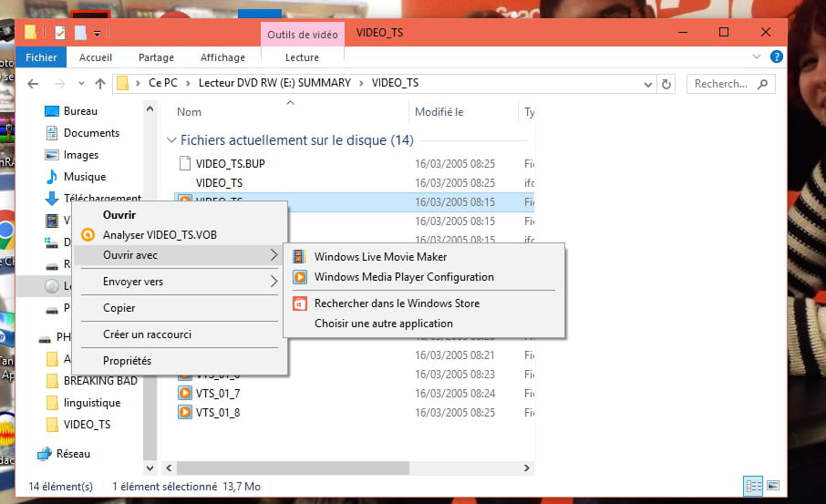Click horizontal scrollbar right arrow
Viewport: 826px width, 504px height.
526,468
